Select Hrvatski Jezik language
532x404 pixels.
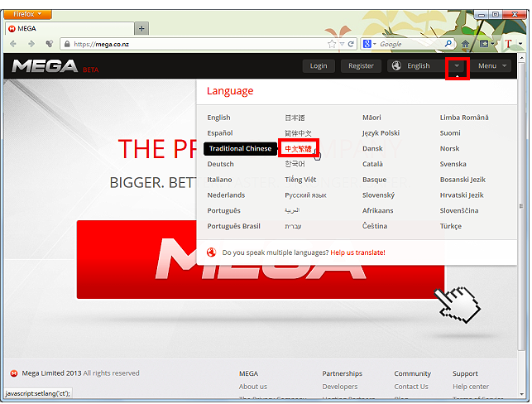(462, 195)
